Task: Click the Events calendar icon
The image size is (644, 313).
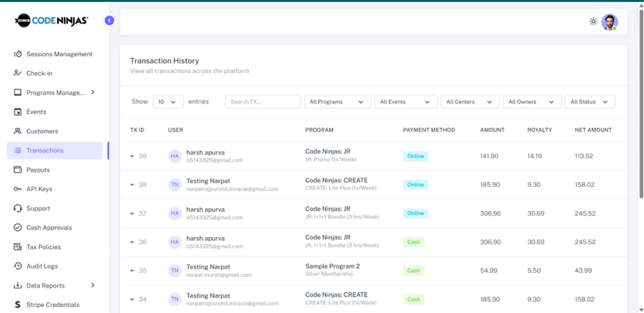Action: (x=18, y=112)
